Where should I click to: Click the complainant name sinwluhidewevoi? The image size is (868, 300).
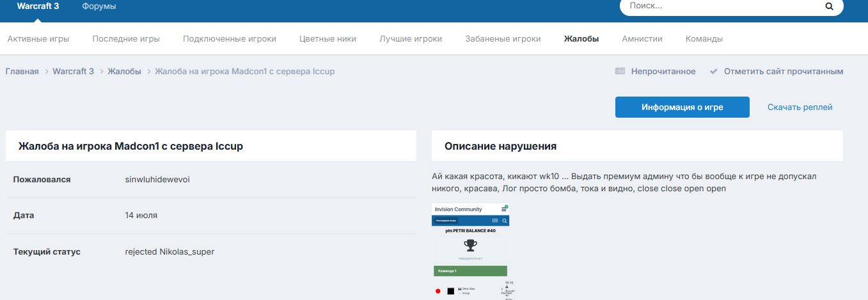(x=157, y=179)
